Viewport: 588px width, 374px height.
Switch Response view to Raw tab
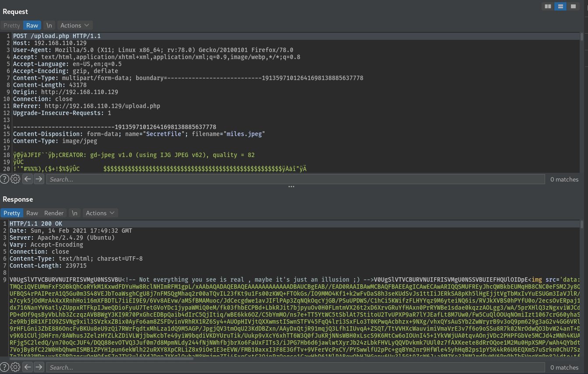tap(32, 213)
